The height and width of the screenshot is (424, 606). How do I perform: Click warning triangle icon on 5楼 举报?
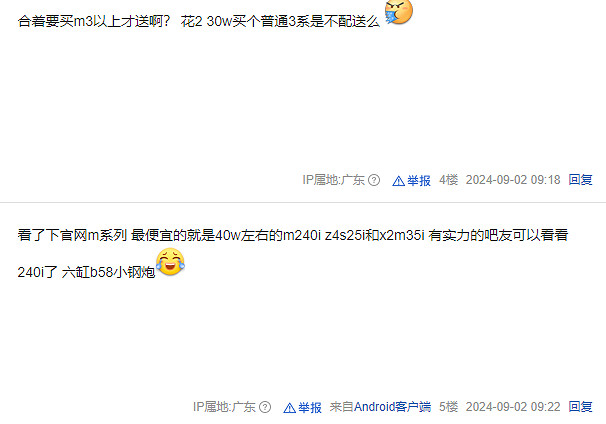tap(289, 408)
